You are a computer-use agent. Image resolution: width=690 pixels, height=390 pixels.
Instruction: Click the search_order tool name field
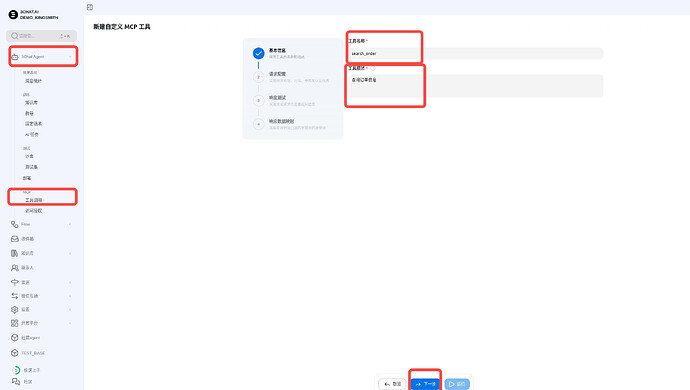pyautogui.click(x=475, y=53)
